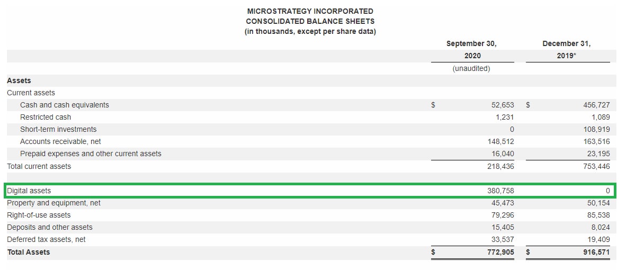Screen dimensions: 644x270
Task: Select the Right-of-use assets label
Action: tap(39, 215)
